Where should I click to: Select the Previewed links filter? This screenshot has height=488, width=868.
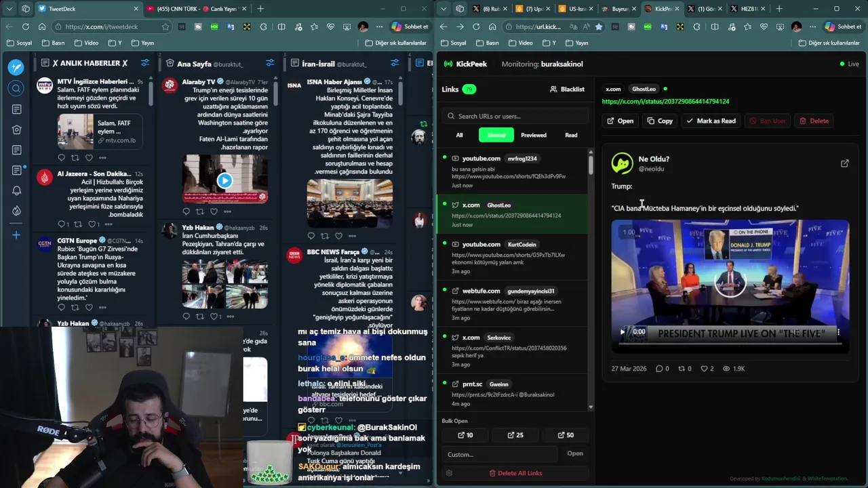click(x=534, y=135)
